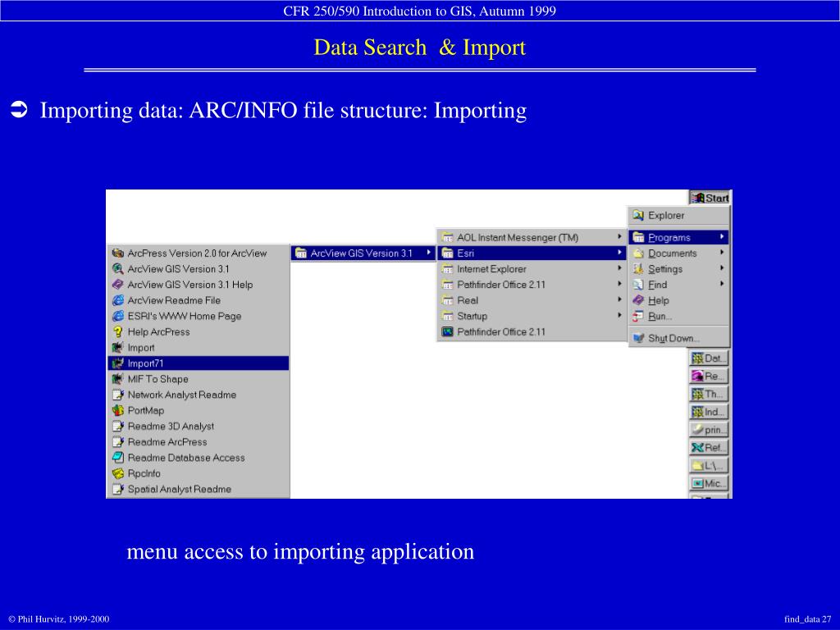The image size is (840, 630).
Task: Switch to the Ref... taskbar window
Action: [710, 447]
